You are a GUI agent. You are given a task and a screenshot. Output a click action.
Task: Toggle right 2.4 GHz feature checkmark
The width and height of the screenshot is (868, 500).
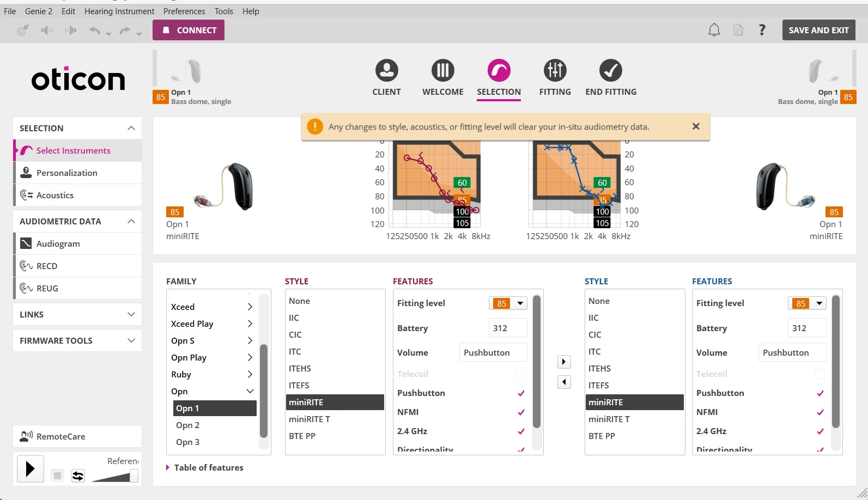(820, 431)
